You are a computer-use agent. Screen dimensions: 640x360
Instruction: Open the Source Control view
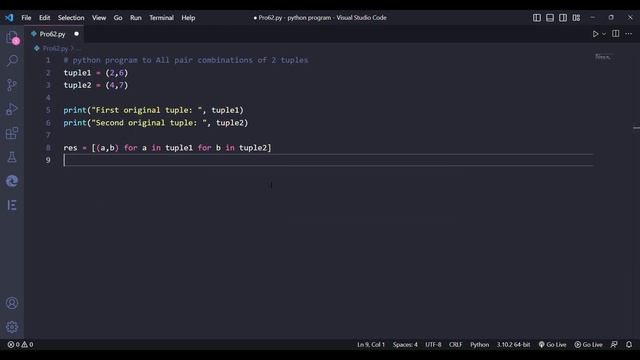click(12, 84)
